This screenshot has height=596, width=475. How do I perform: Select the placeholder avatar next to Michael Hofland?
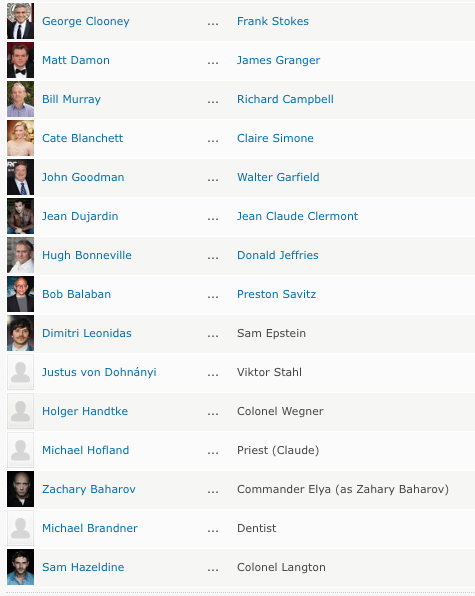click(x=21, y=450)
